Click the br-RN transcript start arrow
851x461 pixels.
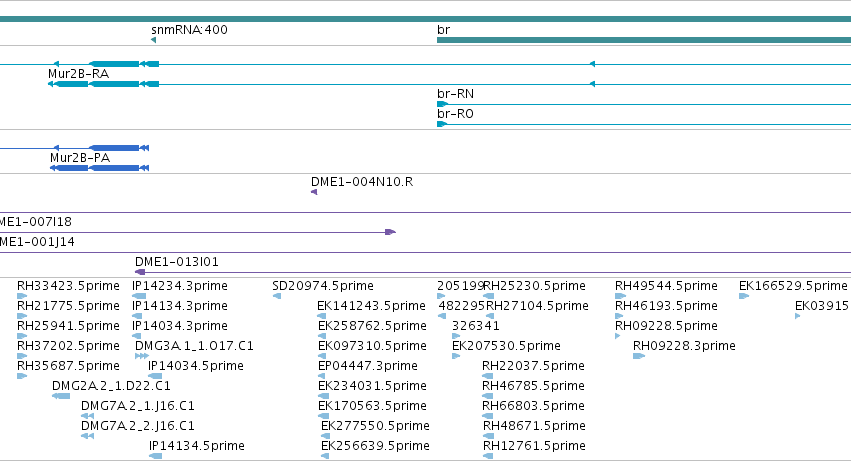pyautogui.click(x=442, y=104)
